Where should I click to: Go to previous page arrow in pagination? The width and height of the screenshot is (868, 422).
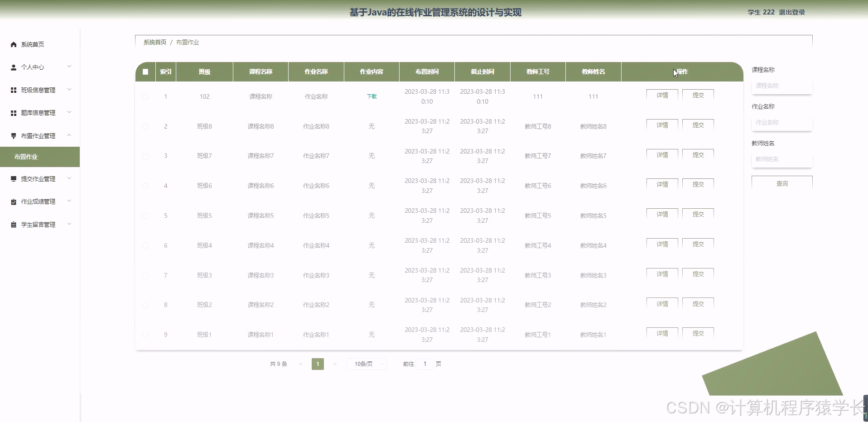(x=300, y=364)
